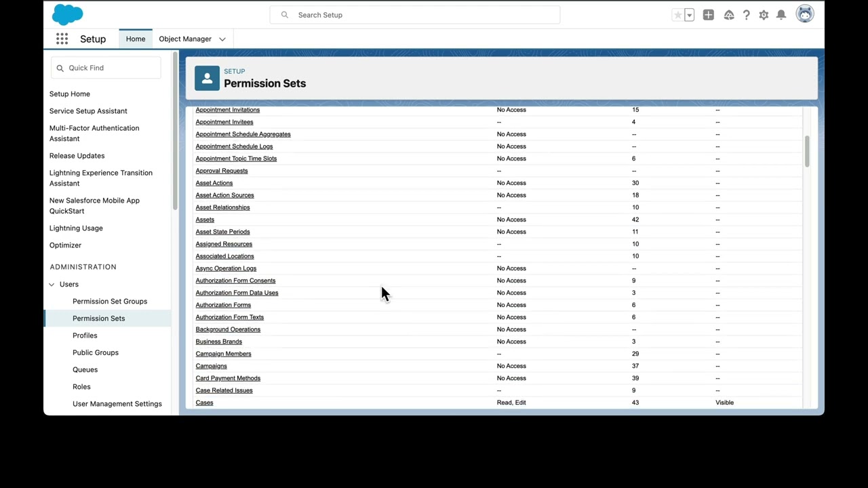Open the Help question mark icon
This screenshot has height=488, width=868.
coord(746,15)
